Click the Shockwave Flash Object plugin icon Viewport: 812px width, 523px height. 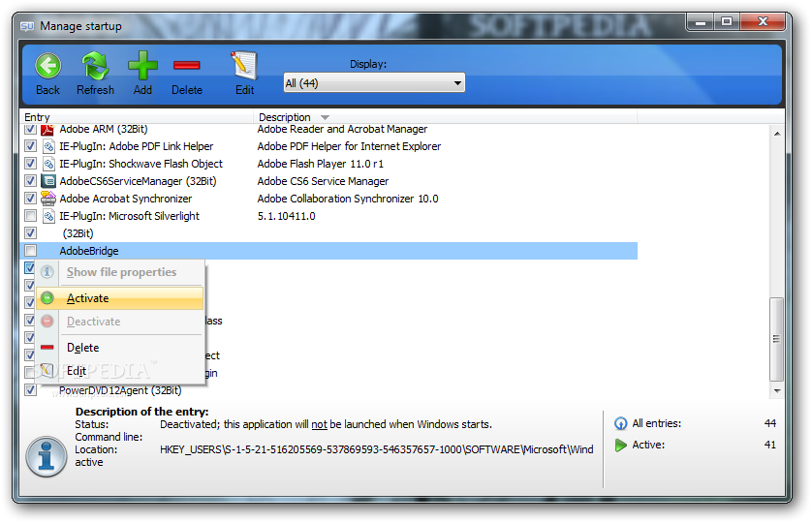click(48, 164)
